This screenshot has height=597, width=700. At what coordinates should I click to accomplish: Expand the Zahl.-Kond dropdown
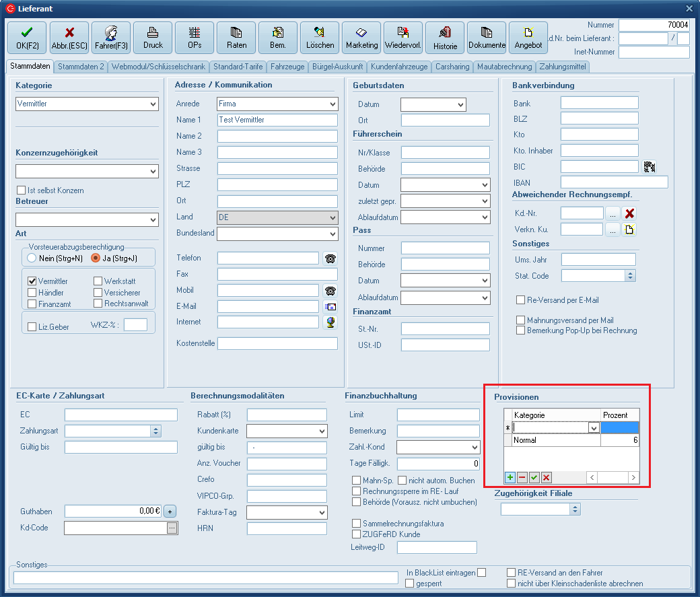pos(475,448)
